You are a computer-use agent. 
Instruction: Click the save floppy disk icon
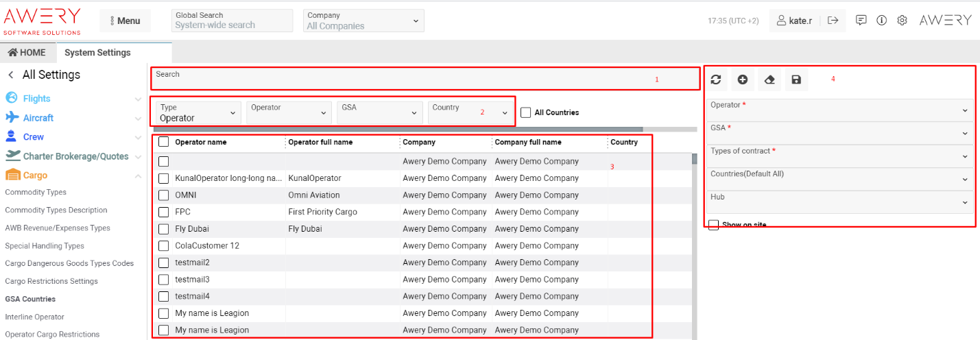tap(796, 80)
